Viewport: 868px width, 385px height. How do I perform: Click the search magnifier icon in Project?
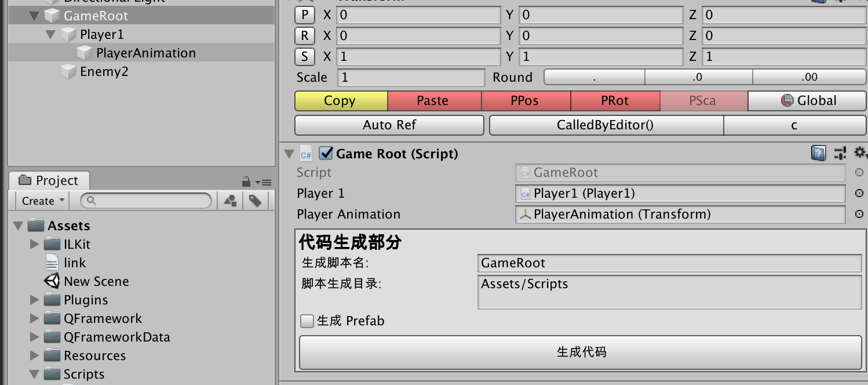coord(91,201)
